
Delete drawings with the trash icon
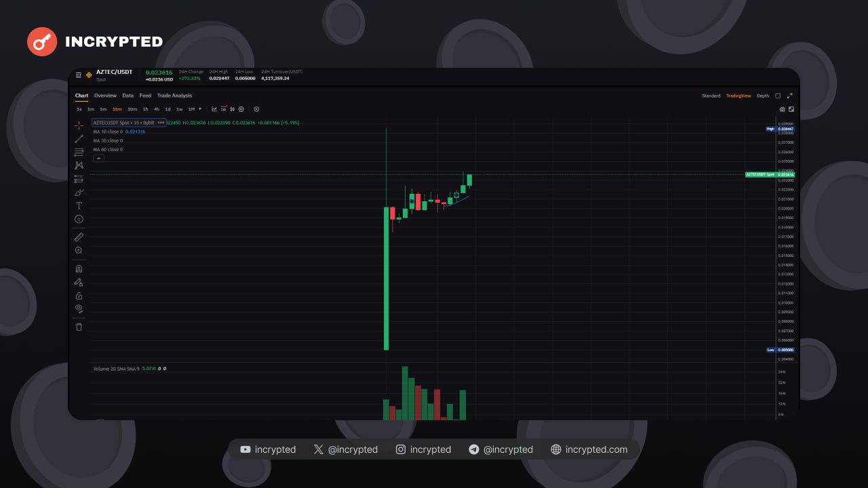(x=79, y=327)
